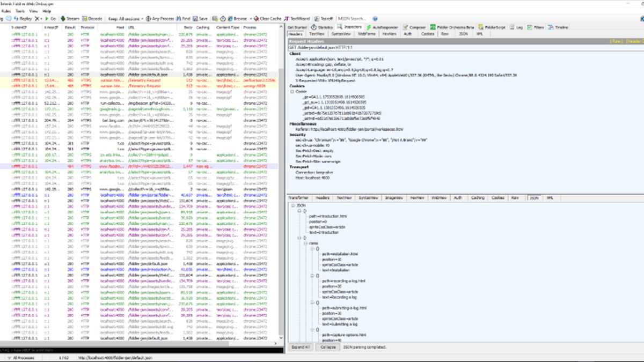
Task: Select request TextView inspector tab
Action: (317, 33)
